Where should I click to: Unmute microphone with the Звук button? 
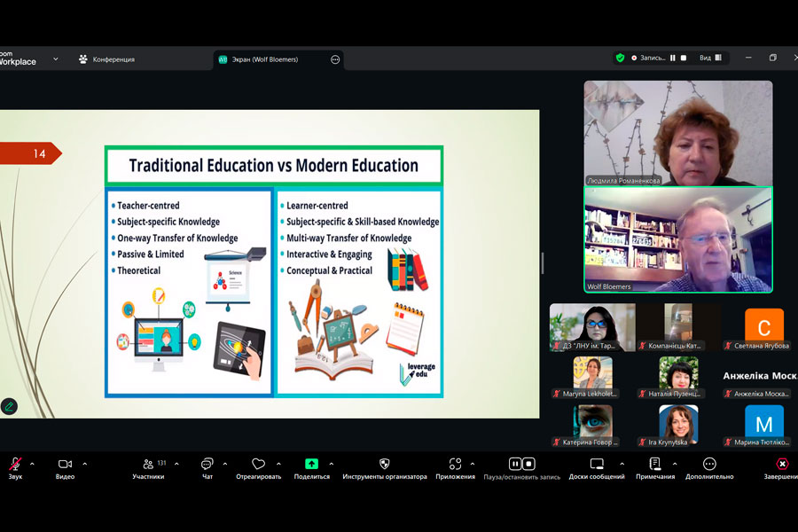pyautogui.click(x=15, y=468)
